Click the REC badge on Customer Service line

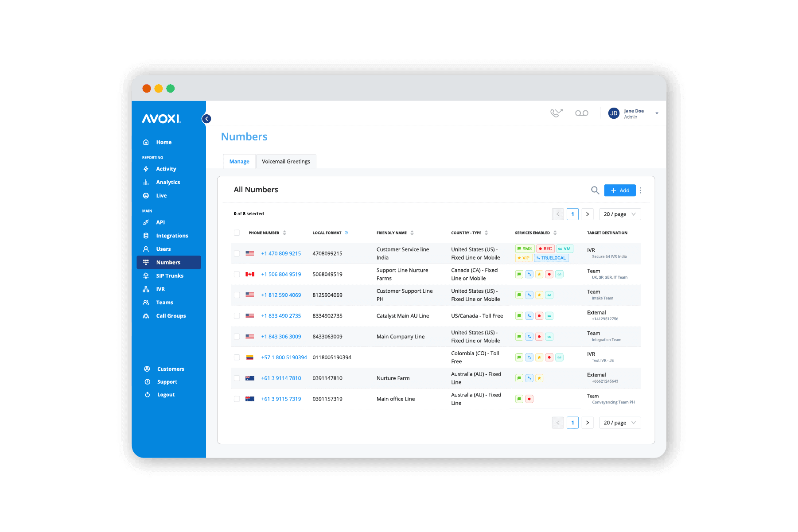pyautogui.click(x=545, y=249)
